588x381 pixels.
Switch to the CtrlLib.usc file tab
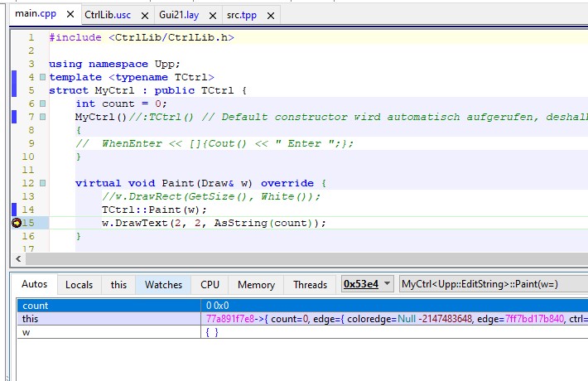(x=108, y=15)
